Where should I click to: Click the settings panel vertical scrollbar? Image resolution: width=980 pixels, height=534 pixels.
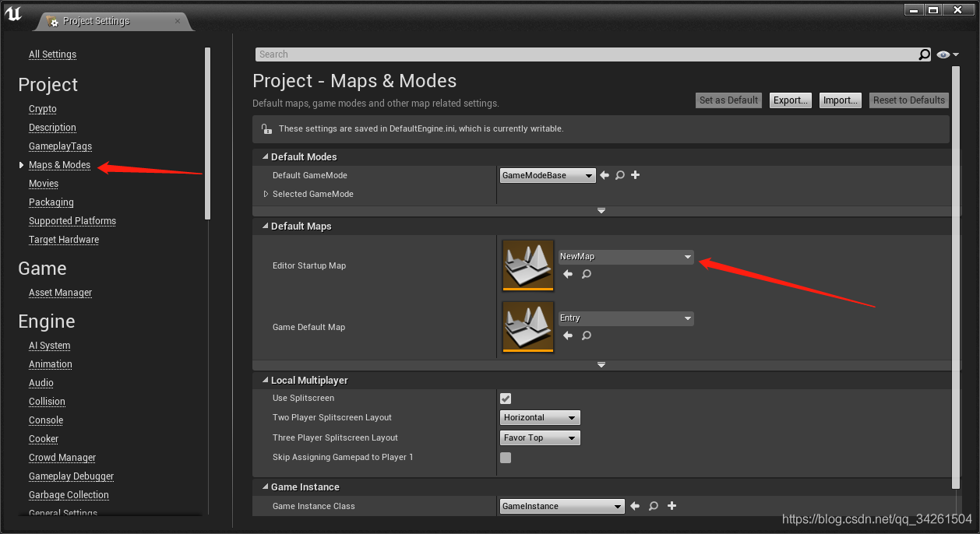pos(957,276)
